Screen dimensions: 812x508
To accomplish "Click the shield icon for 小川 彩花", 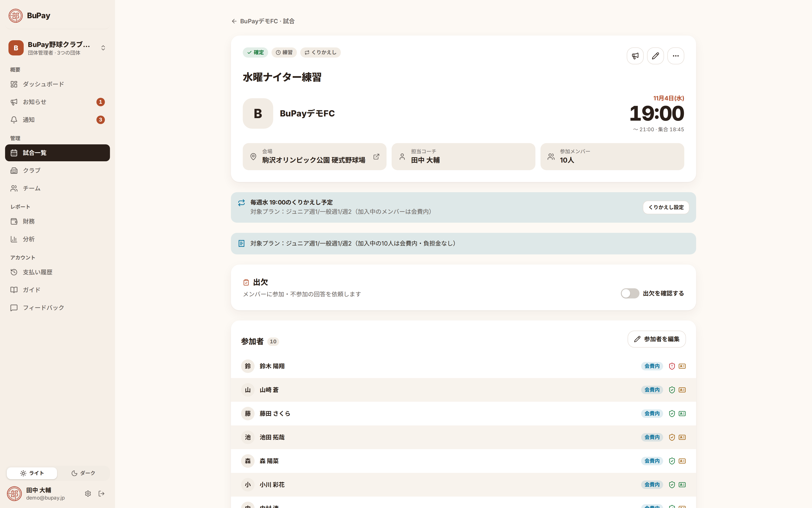I will click(x=672, y=485).
